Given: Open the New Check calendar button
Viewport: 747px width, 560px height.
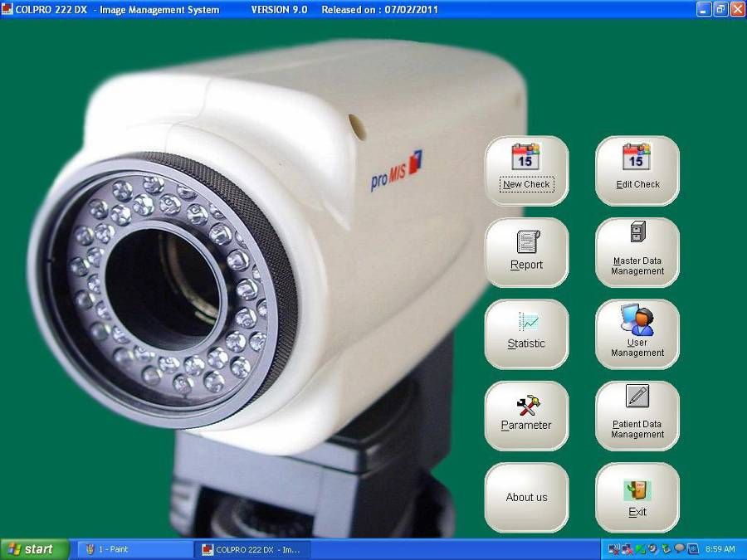Looking at the screenshot, I should (526, 170).
